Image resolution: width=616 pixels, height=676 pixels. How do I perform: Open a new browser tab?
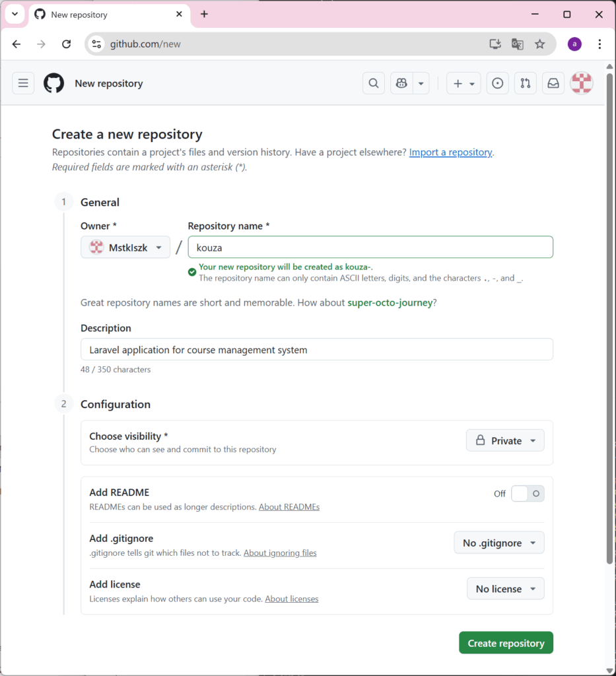(204, 15)
